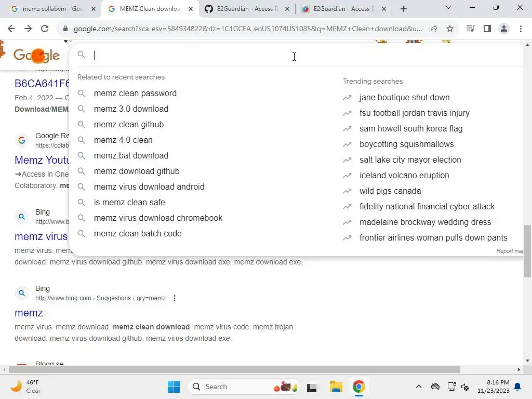Click 'Report inappropriate predictions' link
Viewport: 532px width, 399px height.
click(510, 251)
